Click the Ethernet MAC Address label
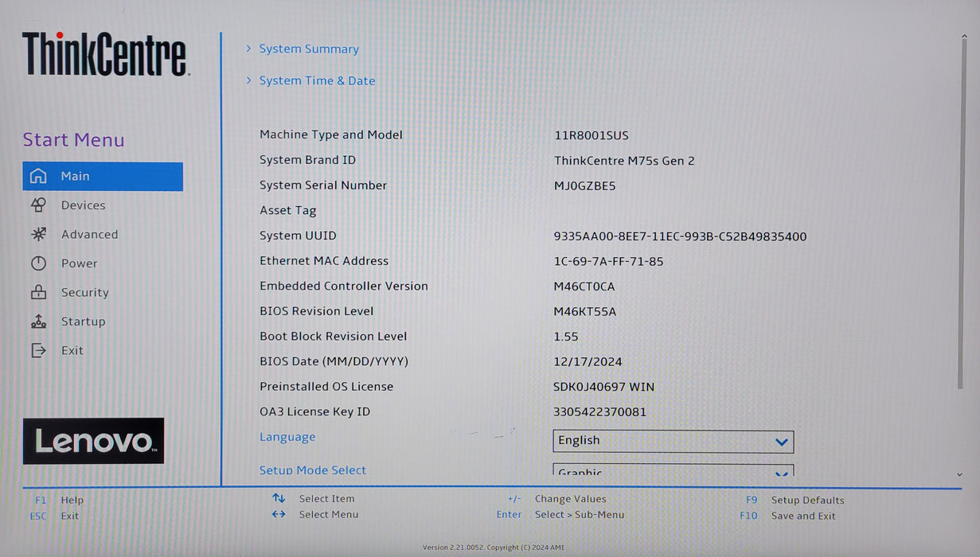 (324, 261)
